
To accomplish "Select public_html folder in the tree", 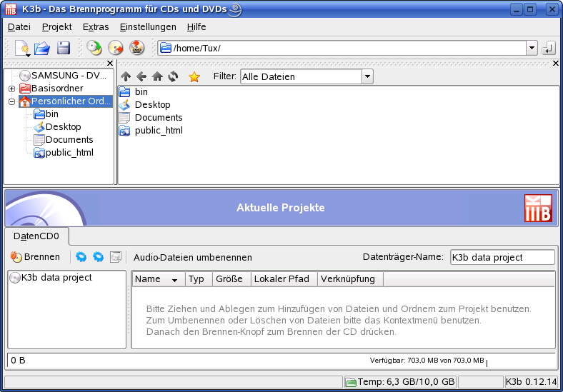I will pyautogui.click(x=64, y=153).
